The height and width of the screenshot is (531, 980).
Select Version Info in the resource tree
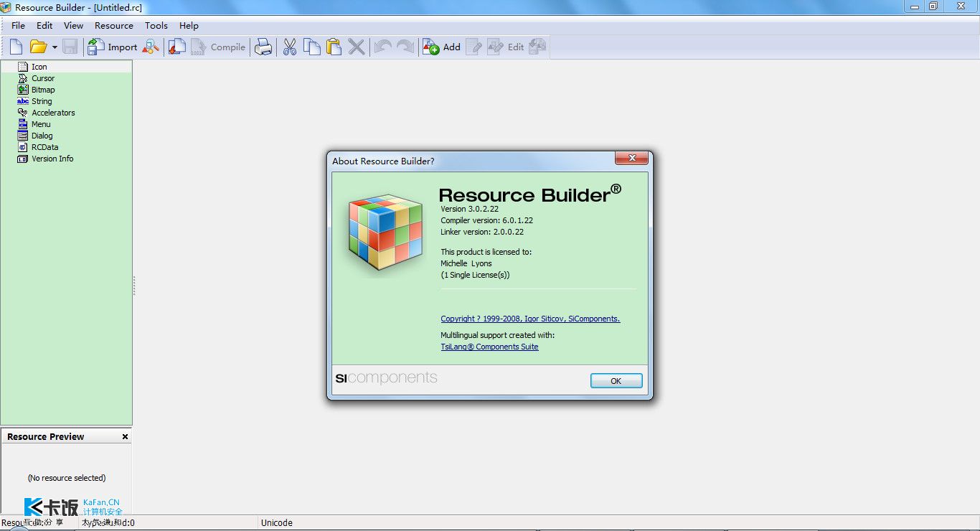click(x=52, y=159)
